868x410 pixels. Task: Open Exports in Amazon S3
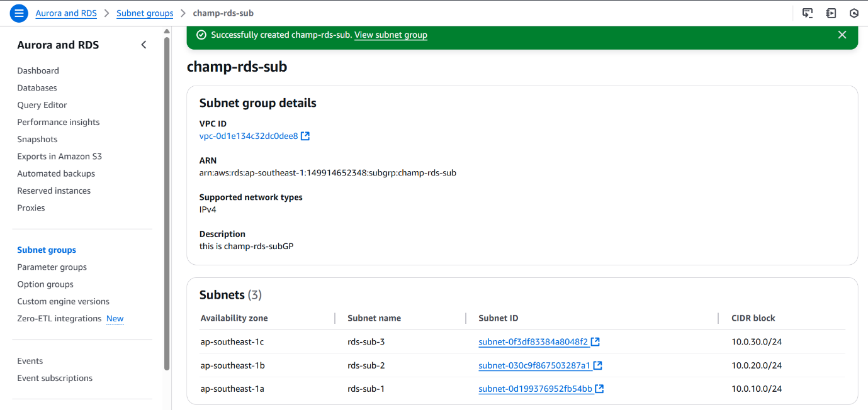click(x=59, y=157)
